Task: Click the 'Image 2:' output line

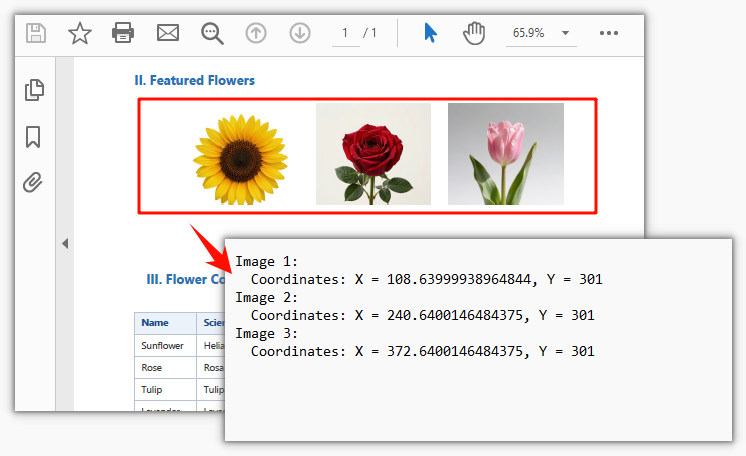Action: tap(266, 297)
